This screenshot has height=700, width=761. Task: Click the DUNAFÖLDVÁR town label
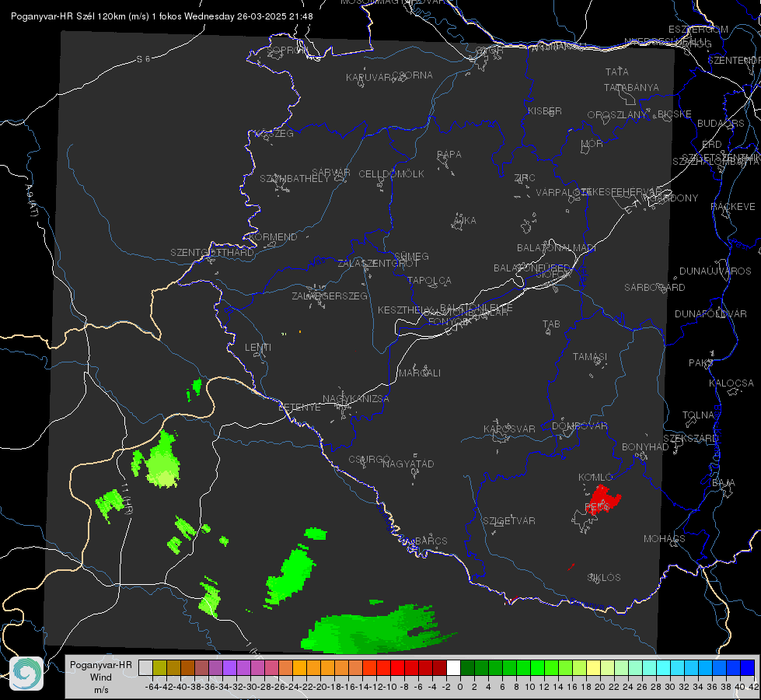[710, 314]
